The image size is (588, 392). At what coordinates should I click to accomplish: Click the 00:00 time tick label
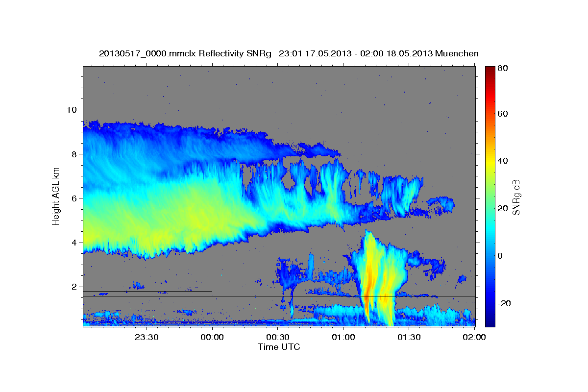click(212, 337)
